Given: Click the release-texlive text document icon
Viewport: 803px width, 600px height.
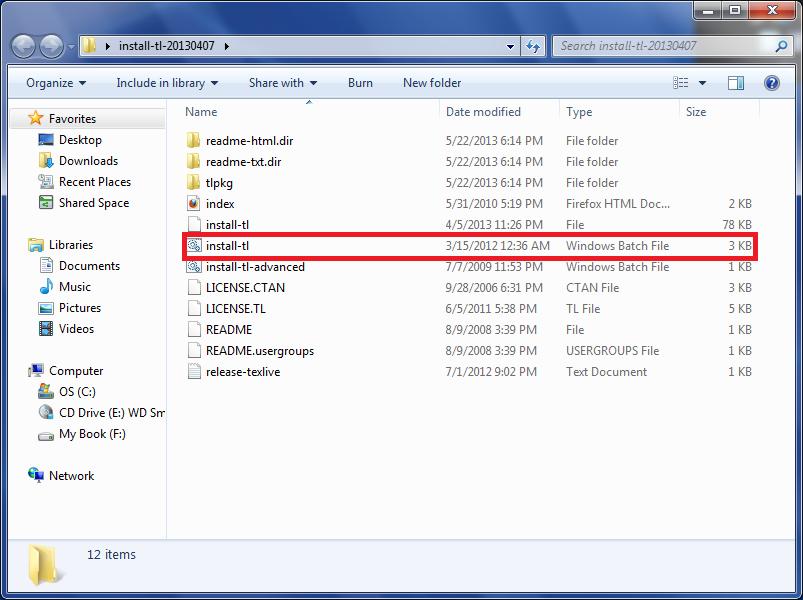Looking at the screenshot, I should pos(194,371).
